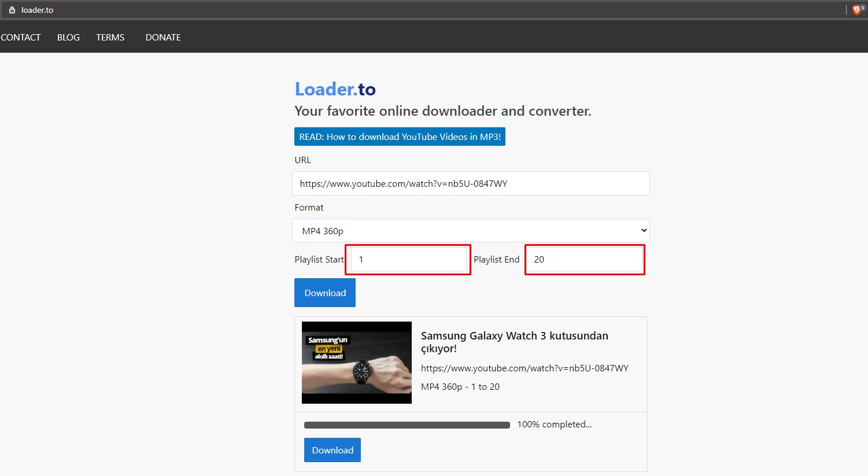
Task: Click the loader.to address bar text
Action: pos(38,10)
